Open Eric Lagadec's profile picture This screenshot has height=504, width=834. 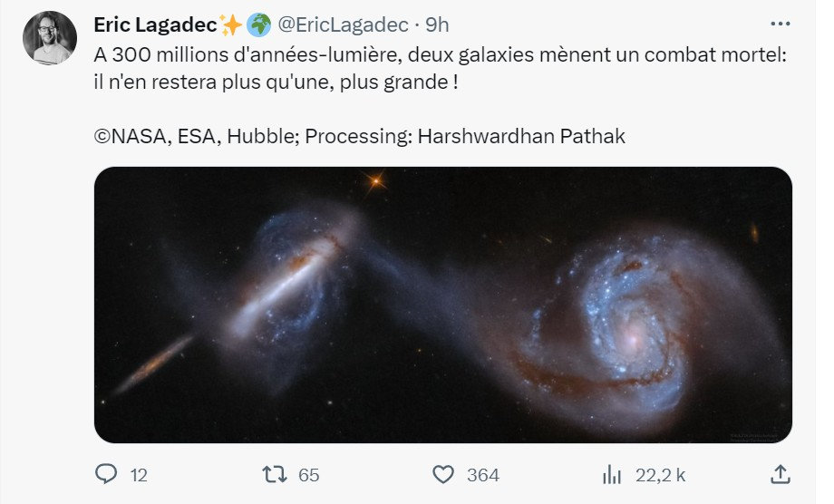(x=50, y=38)
